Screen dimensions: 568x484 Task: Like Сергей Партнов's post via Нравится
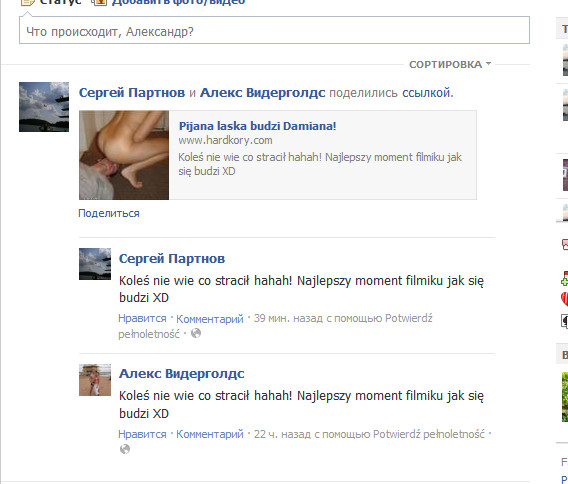click(x=142, y=318)
